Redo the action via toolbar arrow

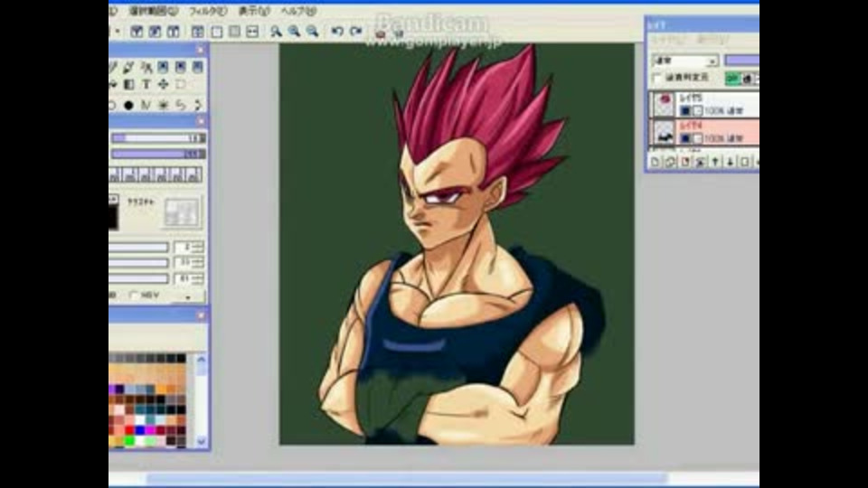pyautogui.click(x=356, y=32)
